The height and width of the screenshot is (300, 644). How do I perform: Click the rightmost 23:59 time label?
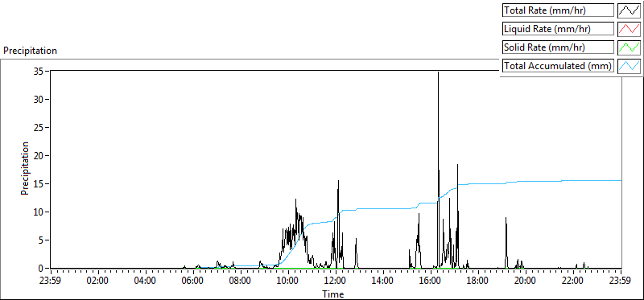pos(621,282)
